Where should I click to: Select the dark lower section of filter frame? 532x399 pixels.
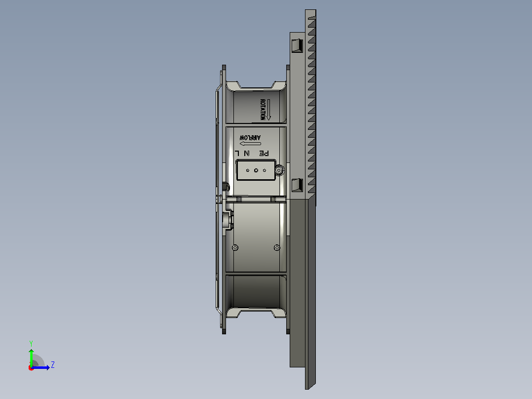pyautogui.click(x=298, y=282)
